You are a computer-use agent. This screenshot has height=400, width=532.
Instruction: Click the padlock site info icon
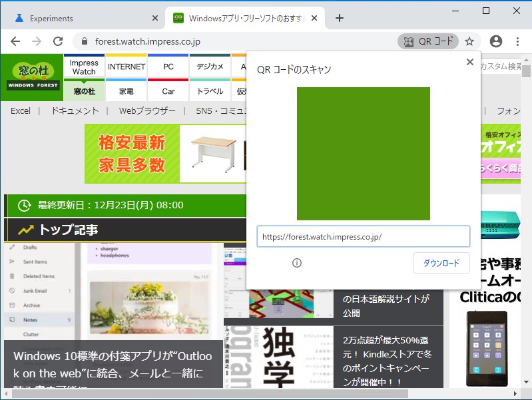pos(85,41)
